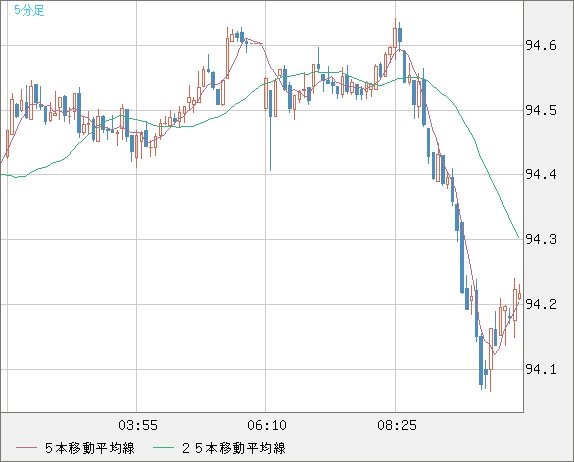
Task: Click the 94.2 price axis label
Action: coord(541,304)
